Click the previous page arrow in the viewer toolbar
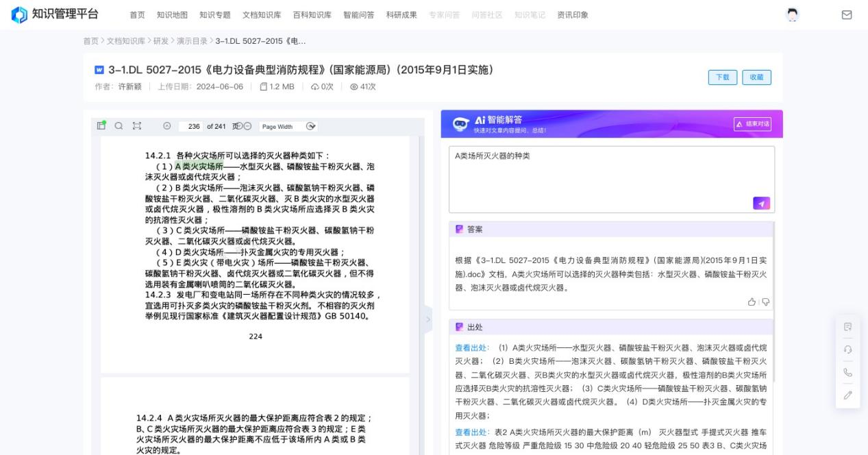 (166, 126)
